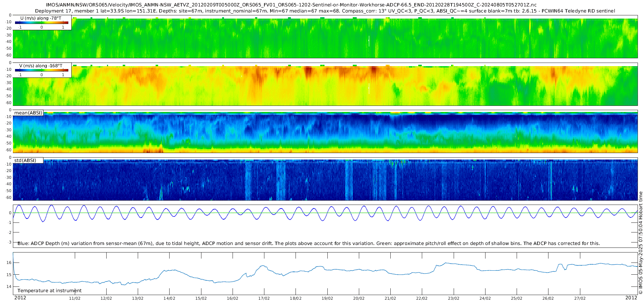
Task: Click the 2012 year label after 27/02
Action: (x=631, y=298)
